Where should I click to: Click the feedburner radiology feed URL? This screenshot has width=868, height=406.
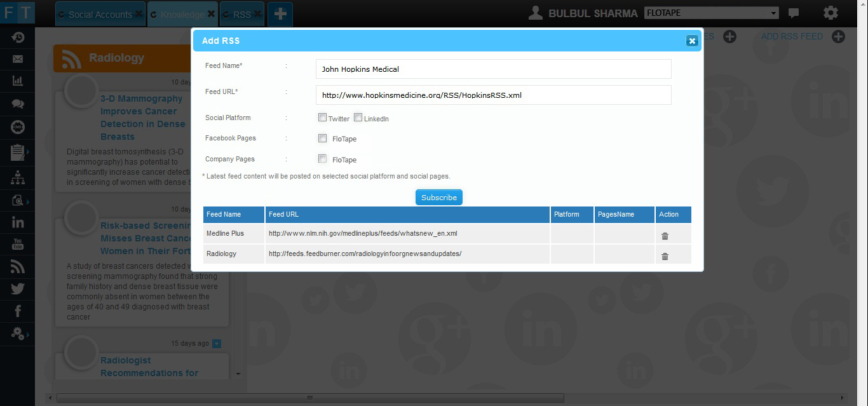click(365, 254)
